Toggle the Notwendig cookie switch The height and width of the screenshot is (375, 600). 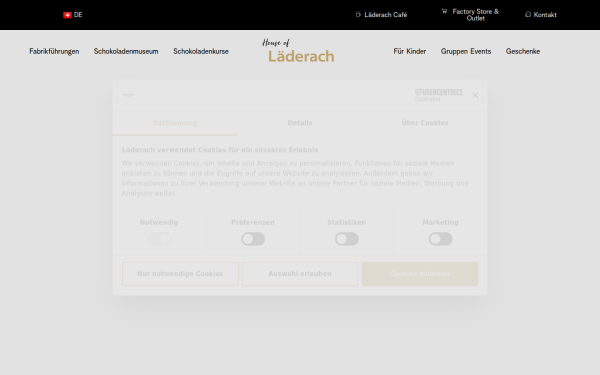[159, 239]
